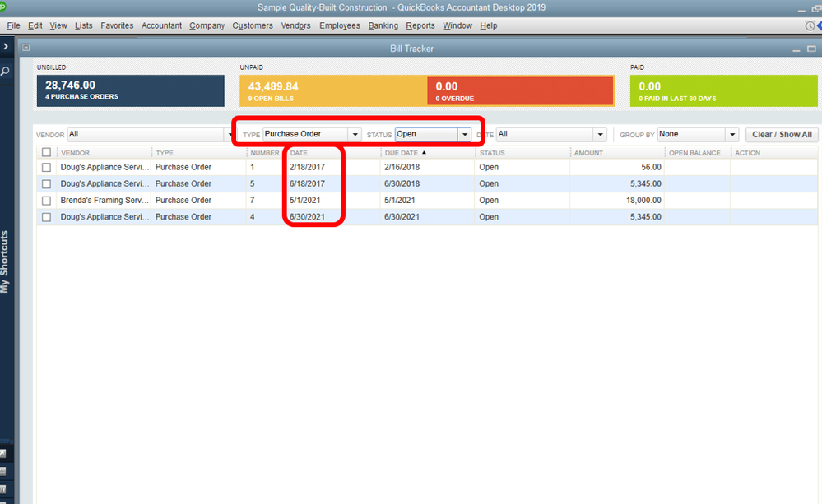Viewport: 822px width, 504px height.
Task: Open the Customers menu
Action: (x=253, y=25)
